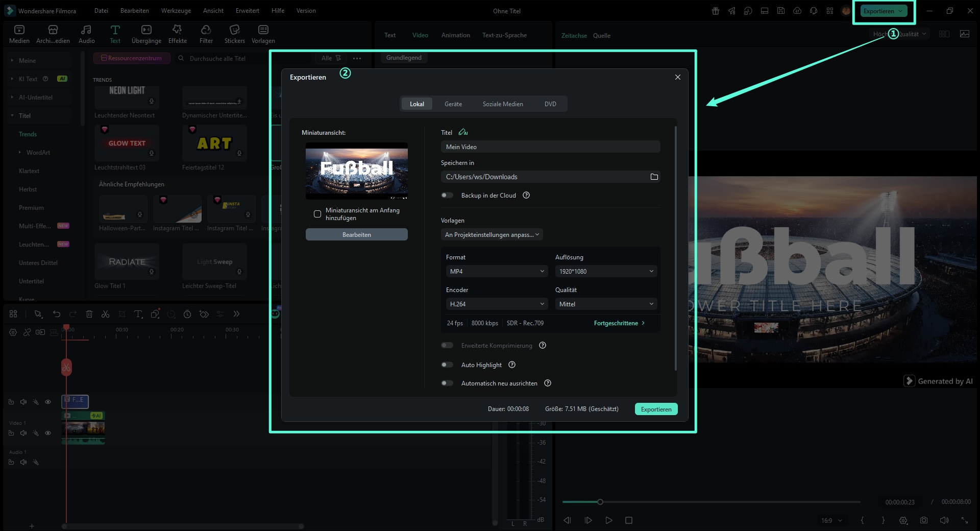This screenshot has width=980, height=531.
Task: Toggle Erweiterte Komprimierung switch
Action: [447, 345]
